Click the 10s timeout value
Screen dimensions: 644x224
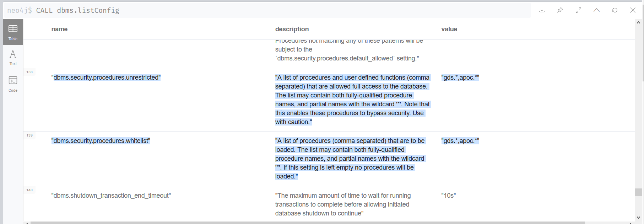[448, 195]
